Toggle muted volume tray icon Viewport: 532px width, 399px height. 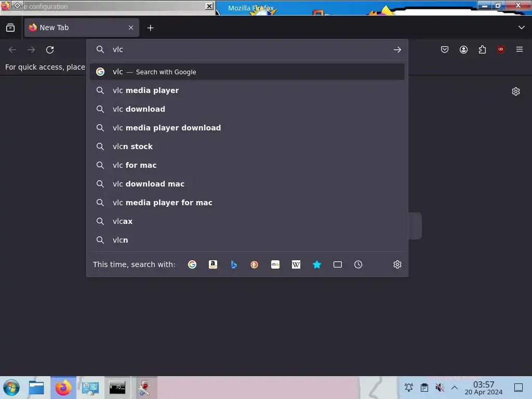click(x=440, y=388)
